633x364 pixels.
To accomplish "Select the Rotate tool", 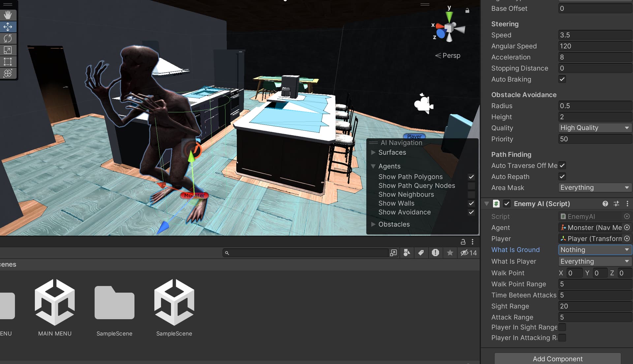I will tap(8, 38).
